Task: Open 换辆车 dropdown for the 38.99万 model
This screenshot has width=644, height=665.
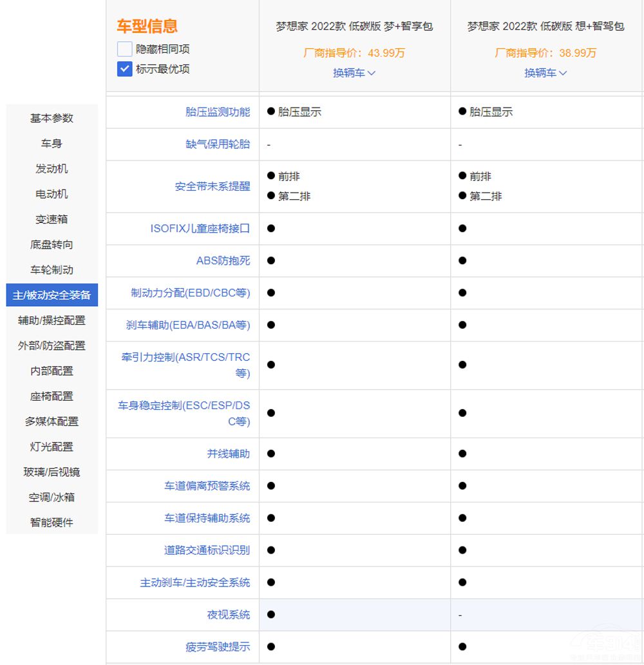Action: (x=545, y=73)
